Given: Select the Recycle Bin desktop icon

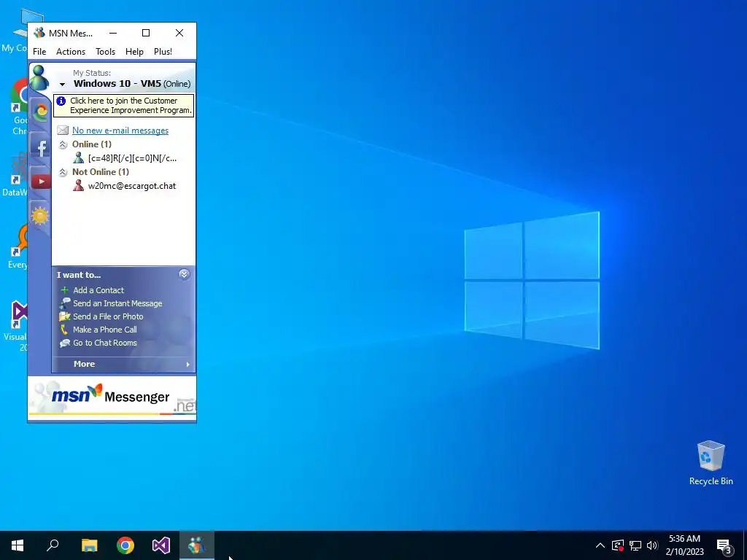Looking at the screenshot, I should 711,463.
